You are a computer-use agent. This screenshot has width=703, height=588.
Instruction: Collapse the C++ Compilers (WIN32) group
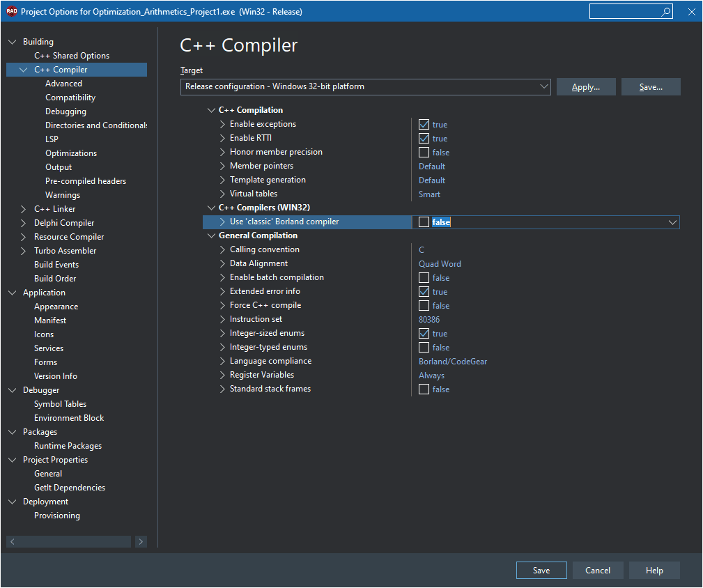point(211,208)
